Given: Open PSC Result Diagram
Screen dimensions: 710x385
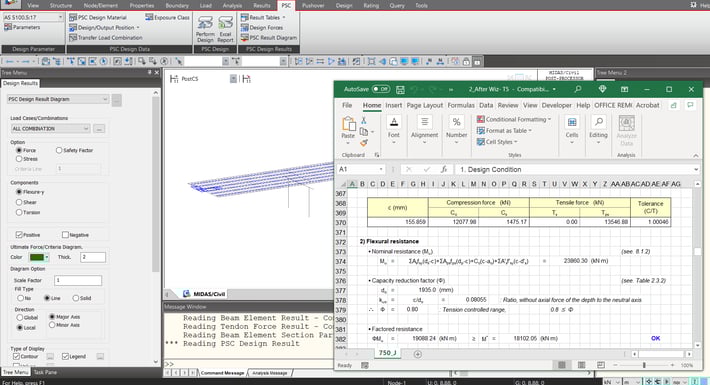Looking at the screenshot, I should pos(269,38).
